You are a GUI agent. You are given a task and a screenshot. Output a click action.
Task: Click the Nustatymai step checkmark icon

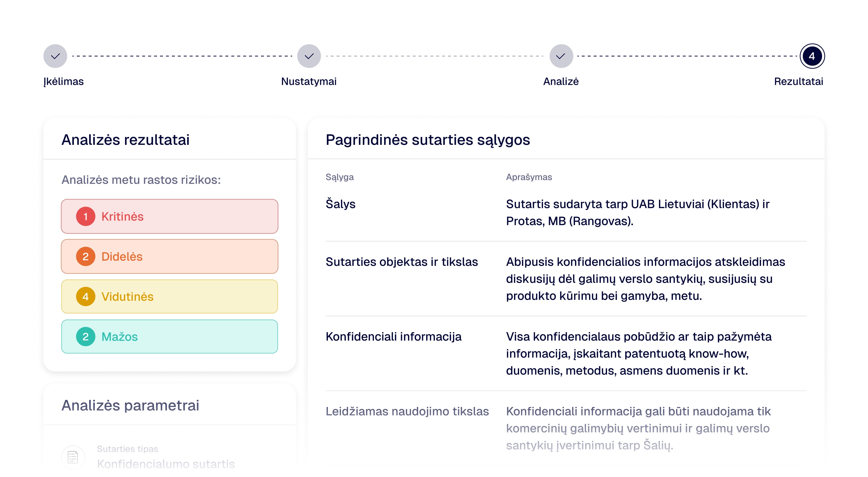(x=309, y=56)
